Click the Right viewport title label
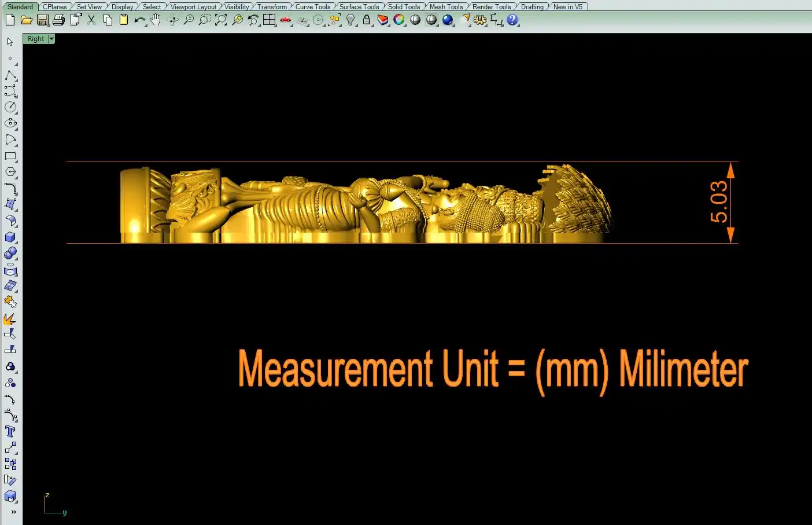 [36, 39]
